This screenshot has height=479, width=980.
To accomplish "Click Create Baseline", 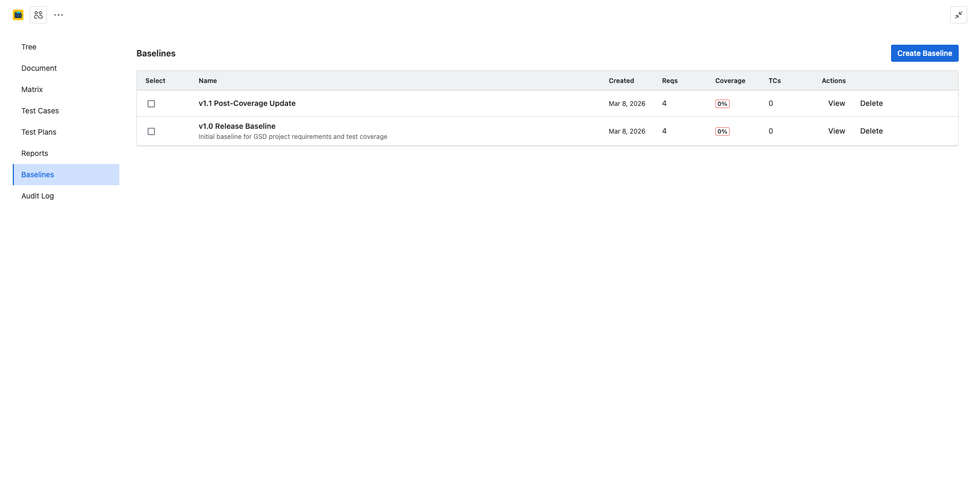I will (x=925, y=53).
